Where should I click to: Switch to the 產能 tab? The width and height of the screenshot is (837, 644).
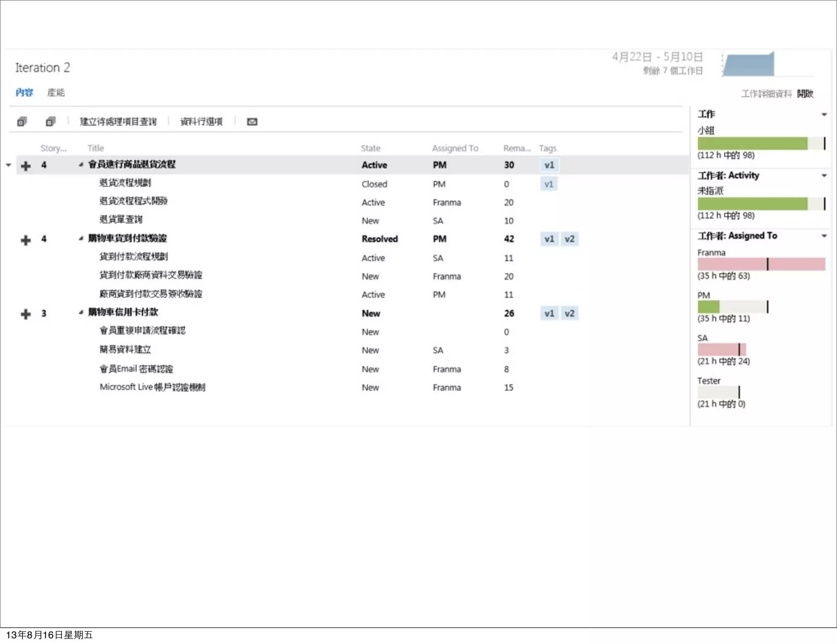[56, 93]
